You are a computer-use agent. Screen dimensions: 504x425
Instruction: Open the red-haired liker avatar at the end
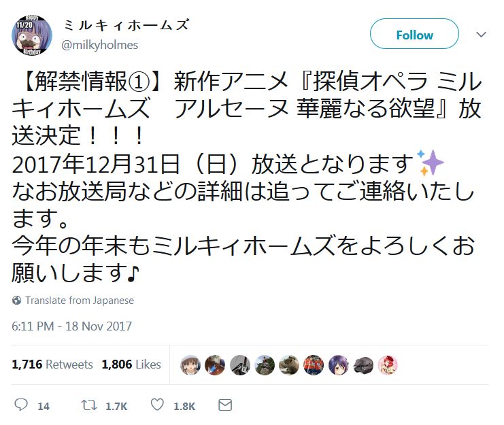(388, 365)
